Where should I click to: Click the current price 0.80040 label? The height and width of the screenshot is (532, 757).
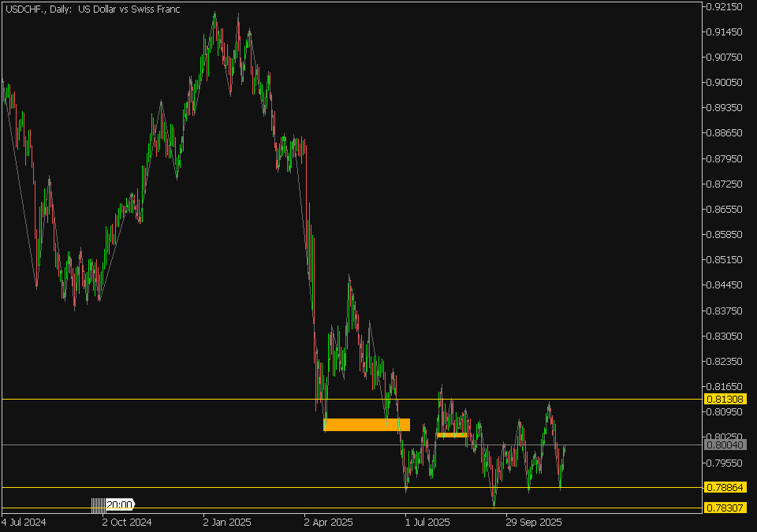725,445
